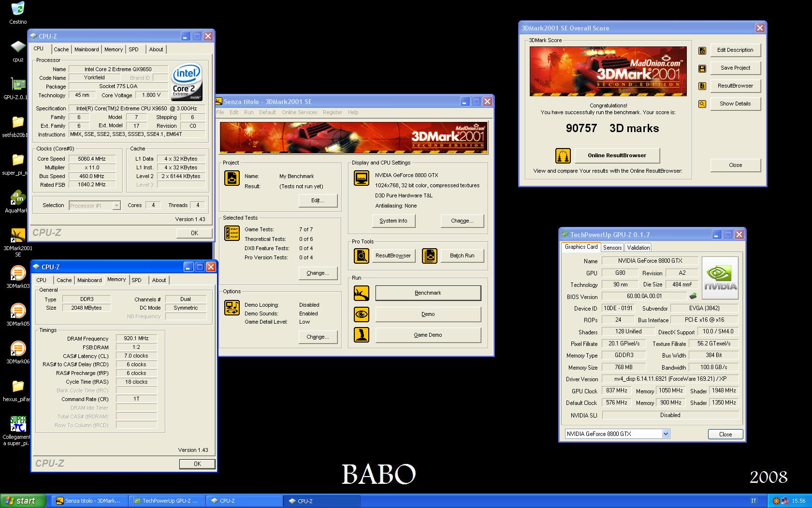Click the ResultBrowser magnifier icon in Pro Tools
This screenshot has height=508, width=812.
(361, 255)
